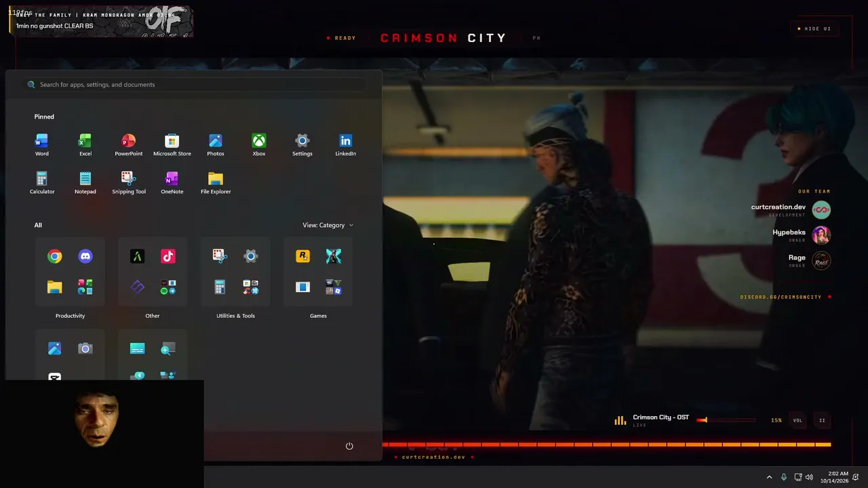868x488 pixels.
Task: Click the Start menu search field
Action: [197, 85]
